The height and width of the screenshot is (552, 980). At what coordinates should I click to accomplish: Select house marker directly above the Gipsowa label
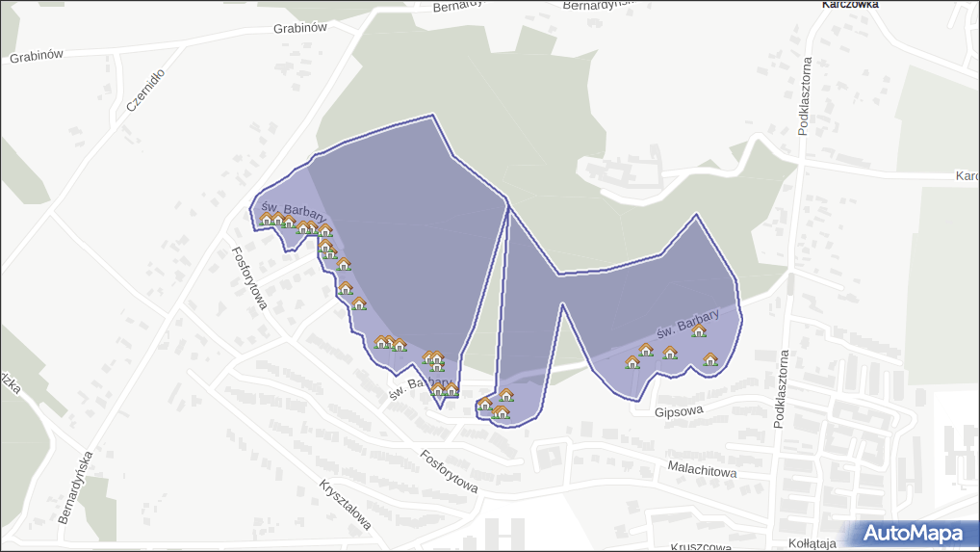(670, 353)
